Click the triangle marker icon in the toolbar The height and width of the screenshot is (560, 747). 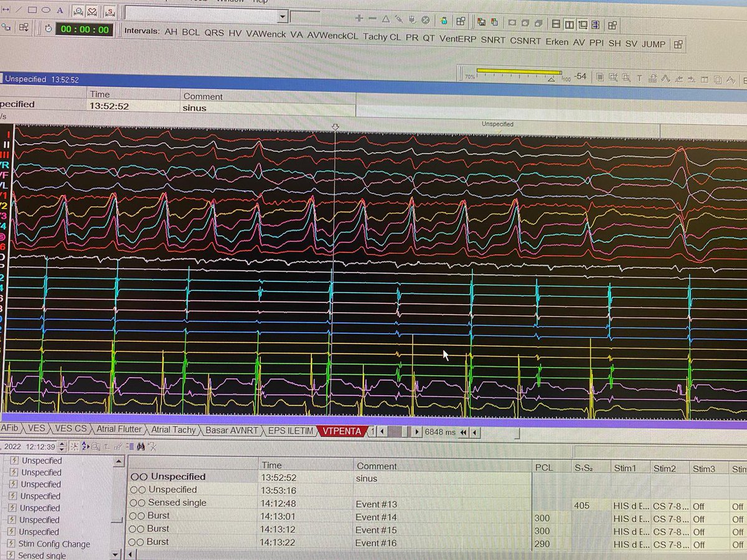[x=385, y=20]
